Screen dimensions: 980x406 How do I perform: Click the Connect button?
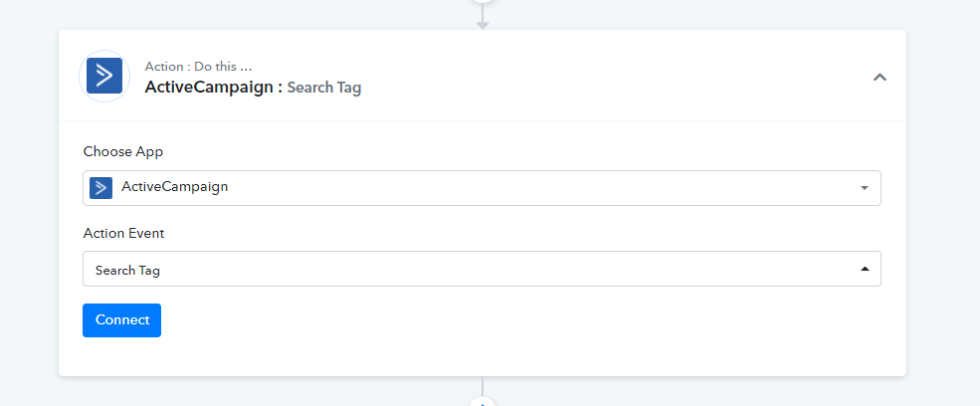(x=121, y=320)
